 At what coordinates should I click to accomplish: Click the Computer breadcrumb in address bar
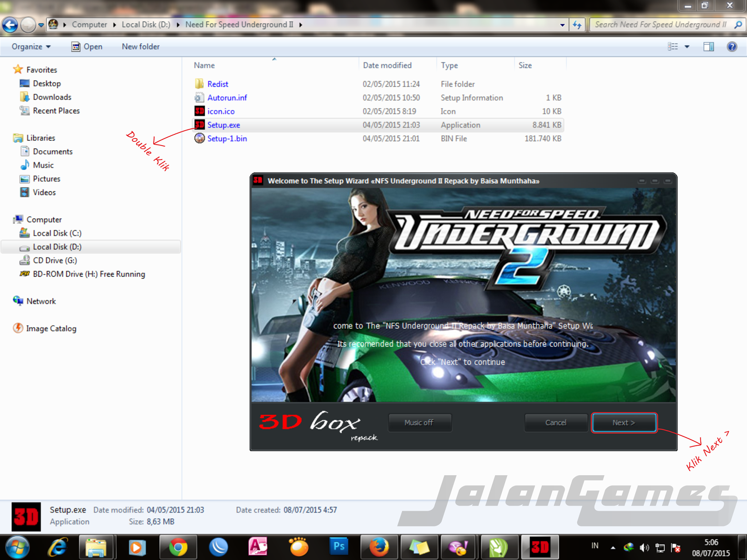click(x=89, y=25)
